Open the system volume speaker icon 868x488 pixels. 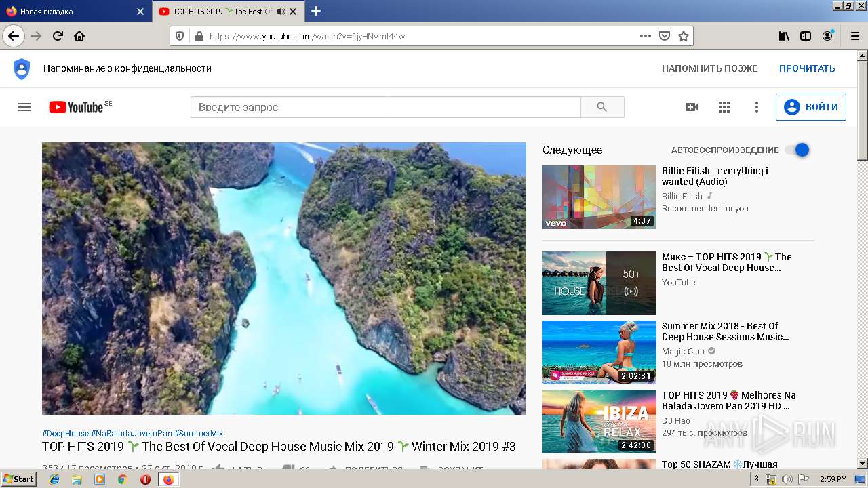787,479
